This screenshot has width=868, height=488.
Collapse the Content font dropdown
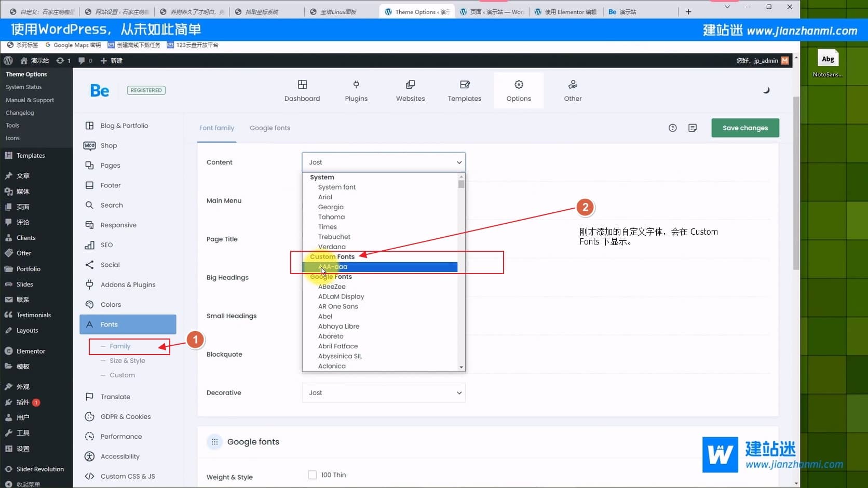click(x=383, y=162)
